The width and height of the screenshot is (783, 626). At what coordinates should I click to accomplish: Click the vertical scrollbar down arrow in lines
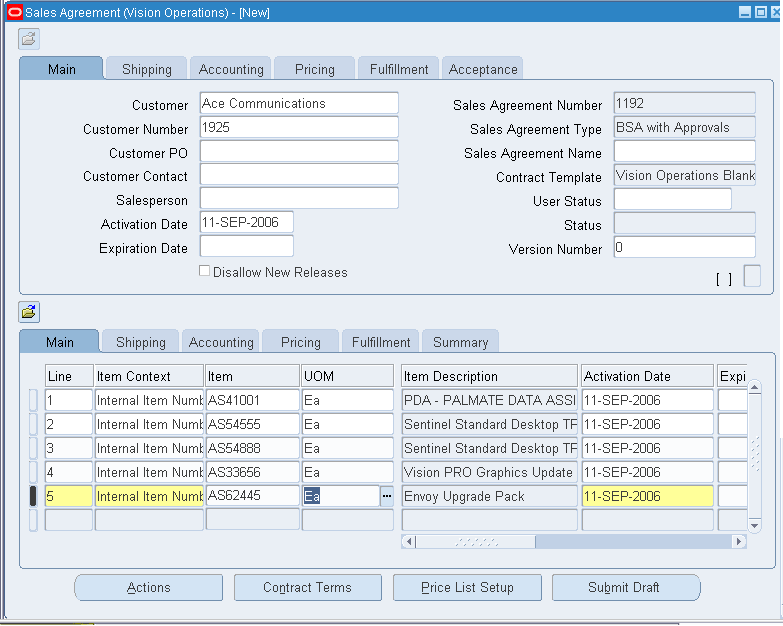point(755,525)
